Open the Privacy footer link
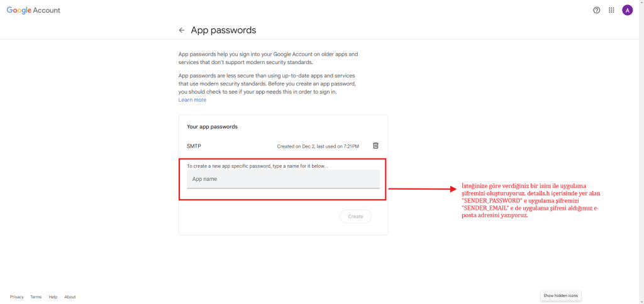Image resolution: width=644 pixels, height=304 pixels. 17,297
